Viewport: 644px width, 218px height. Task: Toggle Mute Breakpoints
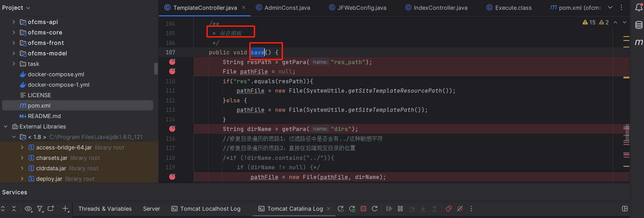[460, 209]
